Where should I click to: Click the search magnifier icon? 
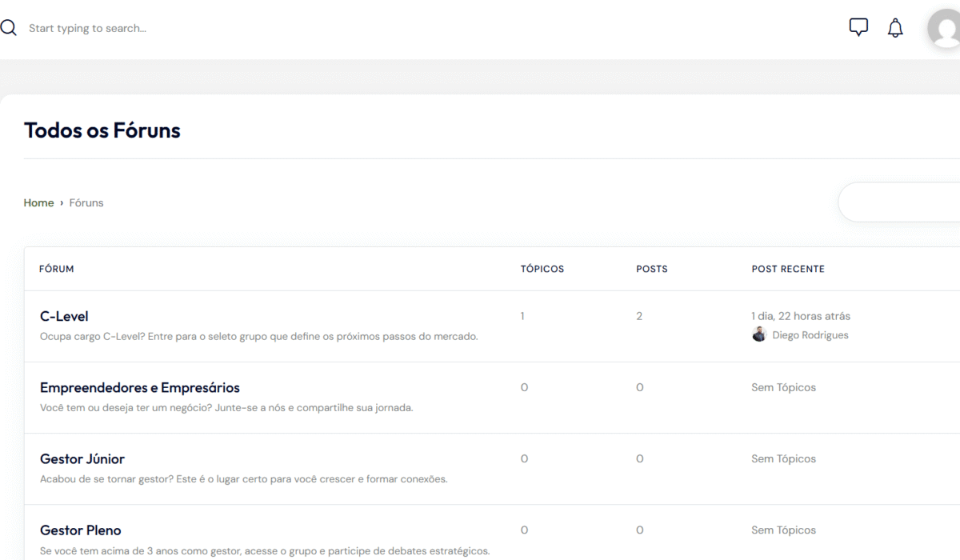pyautogui.click(x=9, y=28)
